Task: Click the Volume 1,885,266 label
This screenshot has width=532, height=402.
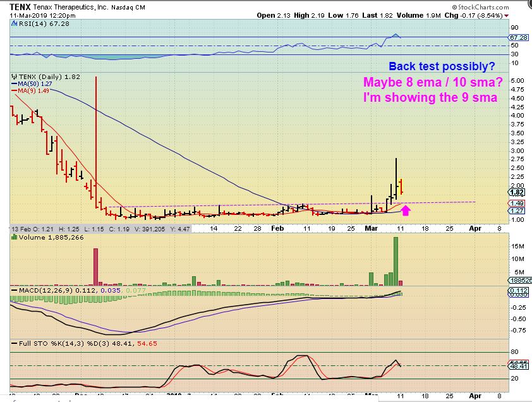Action: [51, 237]
